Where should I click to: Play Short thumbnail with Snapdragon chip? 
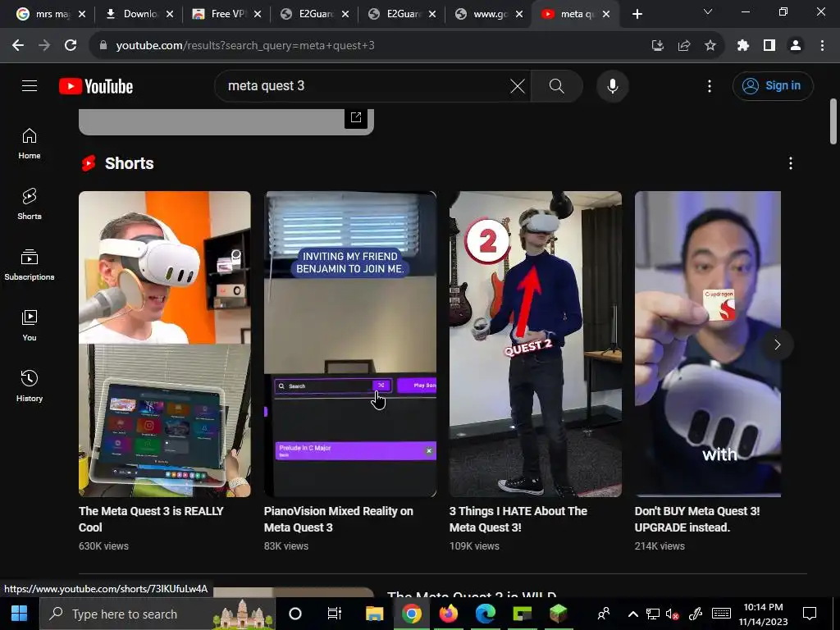coord(708,344)
